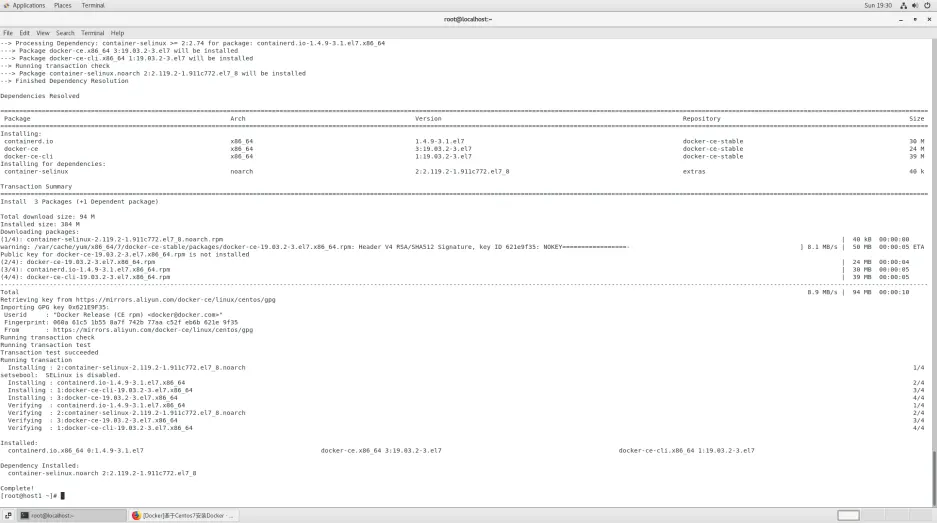Image resolution: width=937 pixels, height=523 pixels.
Task: Close the root@localhost terminal window
Action: click(x=927, y=19)
